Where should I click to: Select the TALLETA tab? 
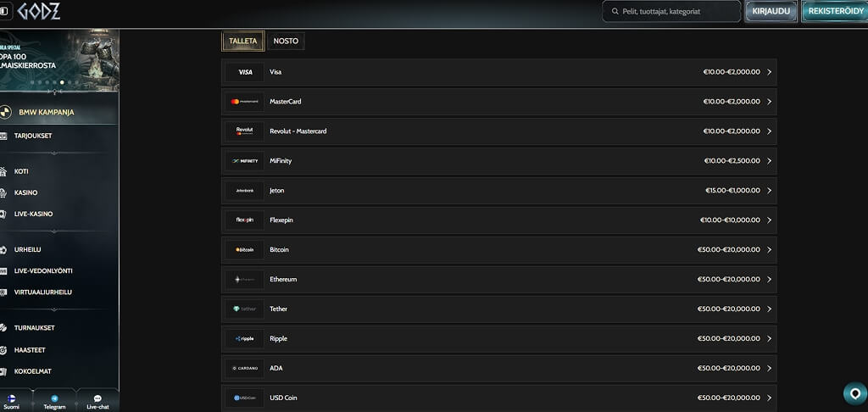click(243, 41)
